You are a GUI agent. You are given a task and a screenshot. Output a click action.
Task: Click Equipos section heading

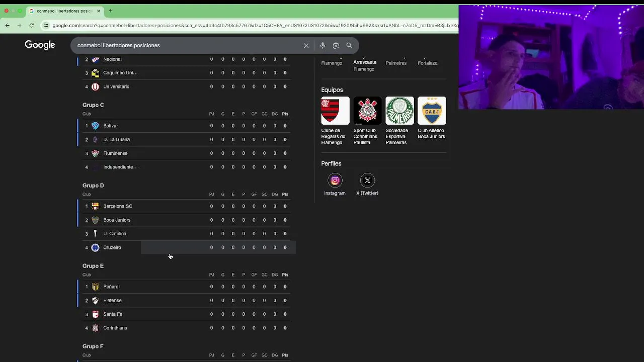(332, 90)
